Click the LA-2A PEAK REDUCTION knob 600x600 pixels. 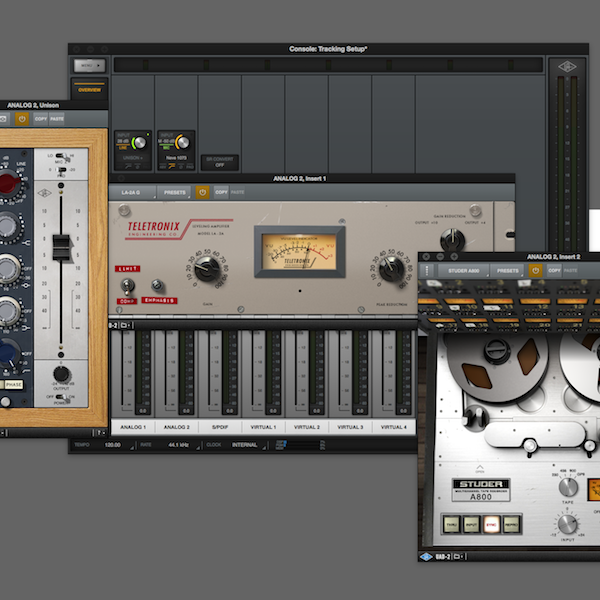[391, 269]
